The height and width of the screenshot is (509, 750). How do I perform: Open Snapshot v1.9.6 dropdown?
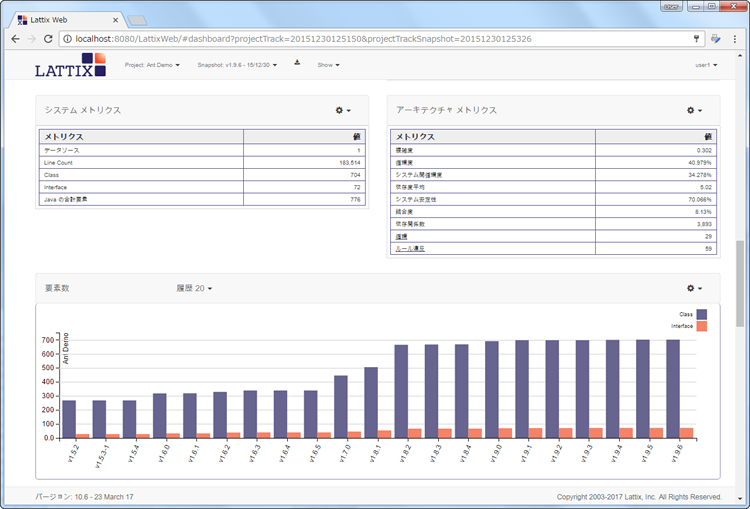237,65
